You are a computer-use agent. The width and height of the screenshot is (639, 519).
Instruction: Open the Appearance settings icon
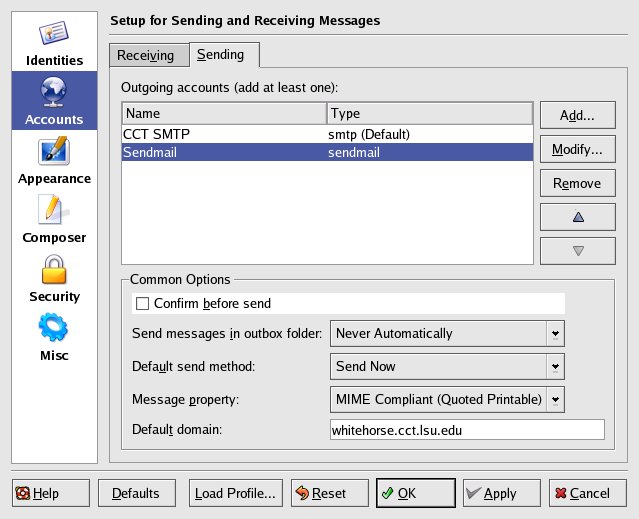point(54,153)
